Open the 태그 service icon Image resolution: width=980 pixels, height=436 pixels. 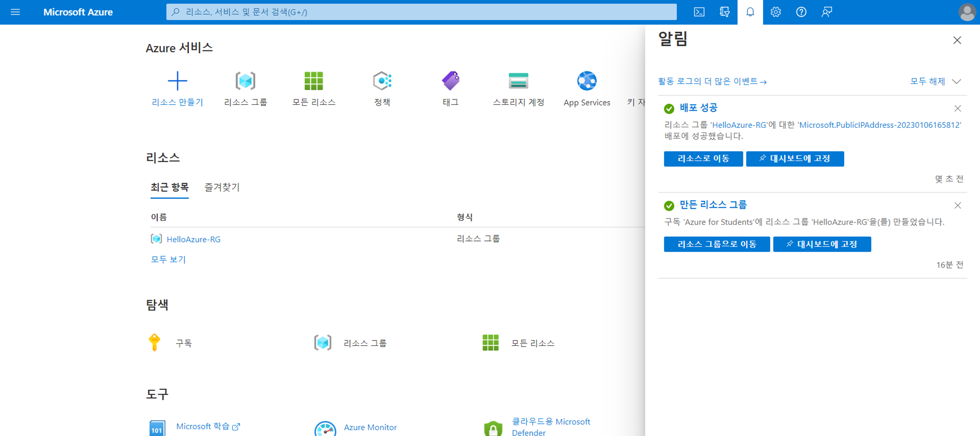(x=450, y=81)
